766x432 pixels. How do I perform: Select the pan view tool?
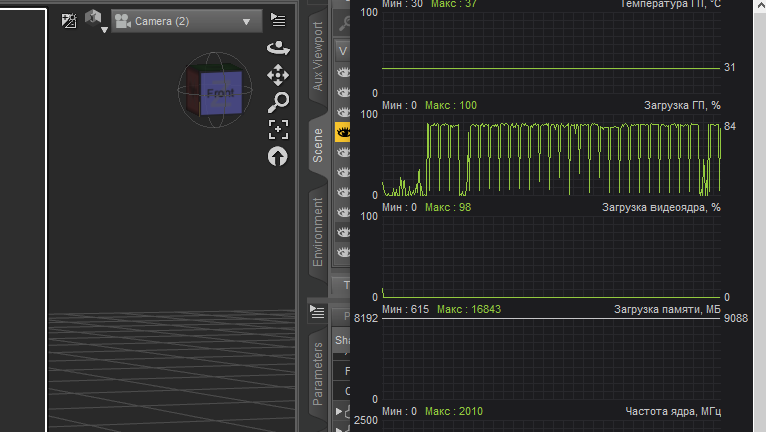click(x=278, y=75)
